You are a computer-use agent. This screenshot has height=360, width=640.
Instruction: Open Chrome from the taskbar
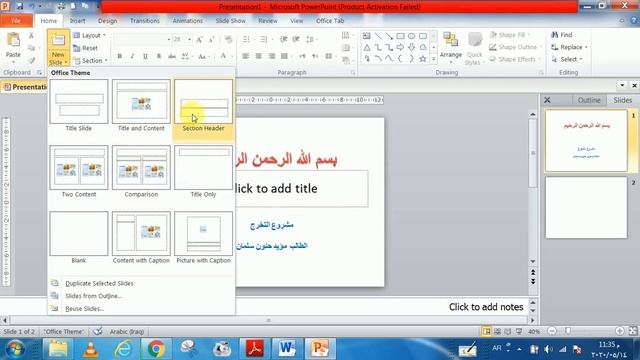(x=156, y=349)
